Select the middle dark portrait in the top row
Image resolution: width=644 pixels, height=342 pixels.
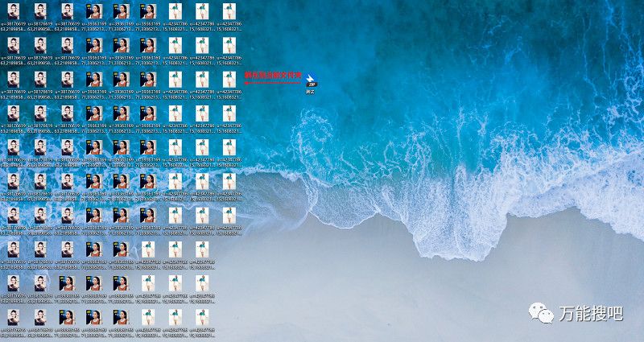coord(40,10)
